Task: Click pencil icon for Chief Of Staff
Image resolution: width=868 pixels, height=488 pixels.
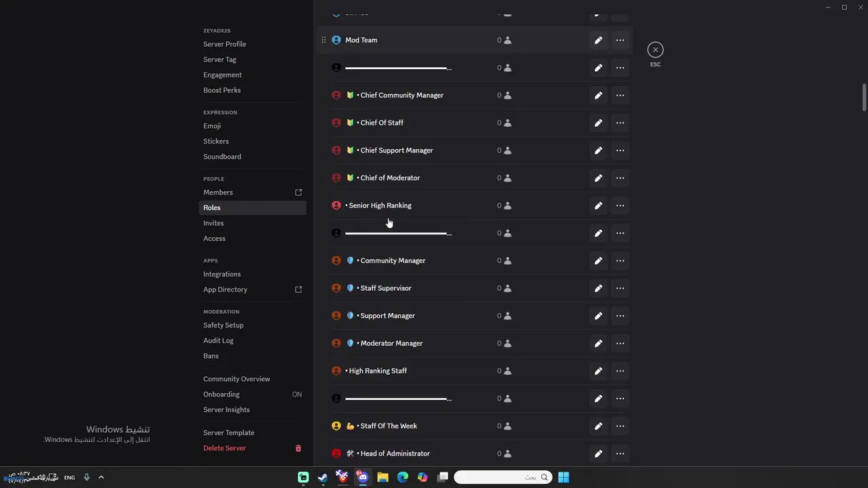Action: 598,123
